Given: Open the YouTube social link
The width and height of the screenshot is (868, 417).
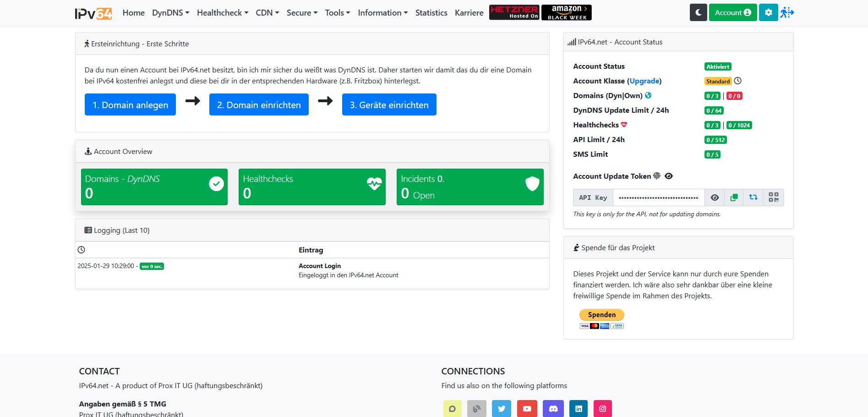Looking at the screenshot, I should (x=527, y=409).
